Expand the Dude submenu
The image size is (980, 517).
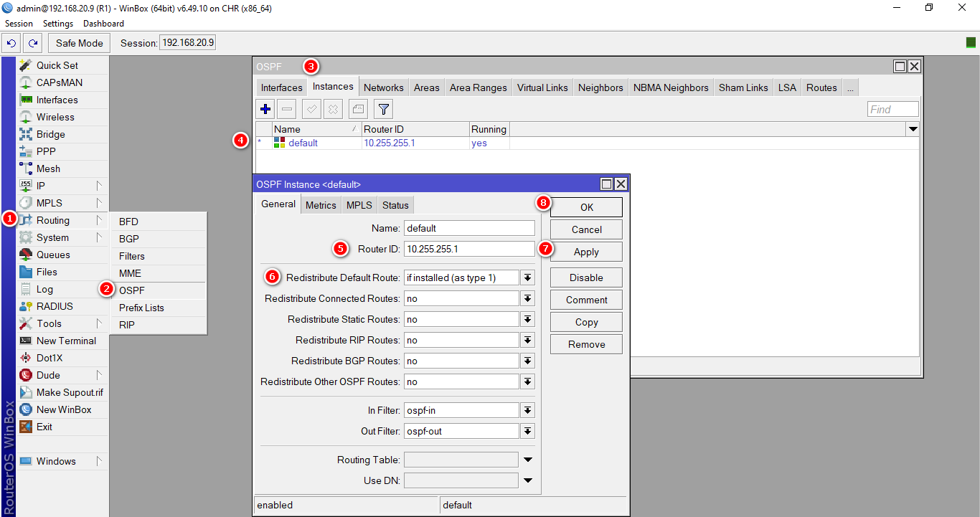coord(62,375)
